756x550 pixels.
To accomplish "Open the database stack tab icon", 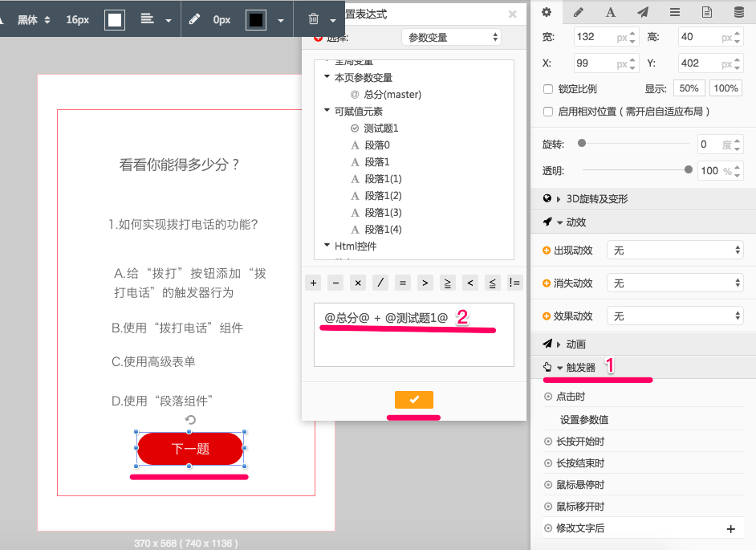I will [738, 12].
